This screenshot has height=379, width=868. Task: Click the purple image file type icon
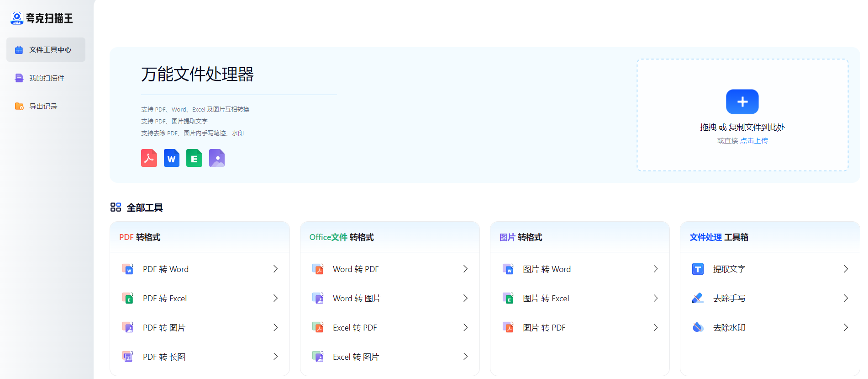[x=217, y=158]
